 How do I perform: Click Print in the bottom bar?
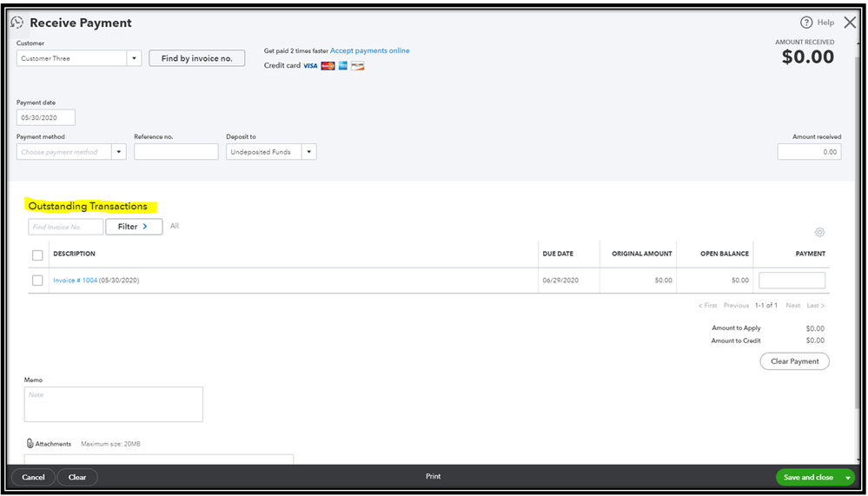click(434, 476)
